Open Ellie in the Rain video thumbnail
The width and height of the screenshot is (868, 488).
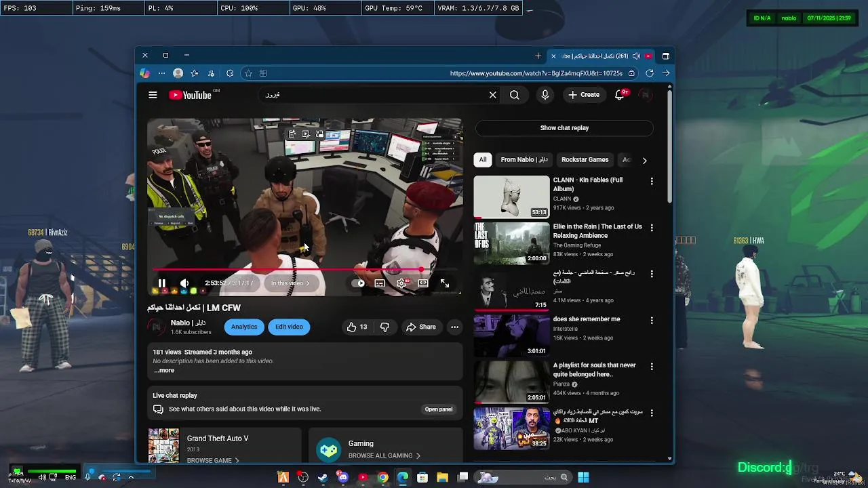(511, 243)
